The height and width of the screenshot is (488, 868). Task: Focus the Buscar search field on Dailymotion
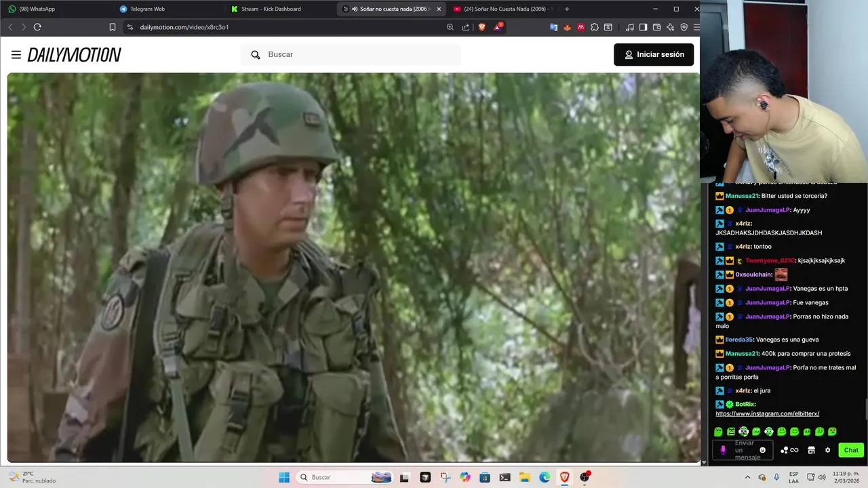tap(351, 54)
